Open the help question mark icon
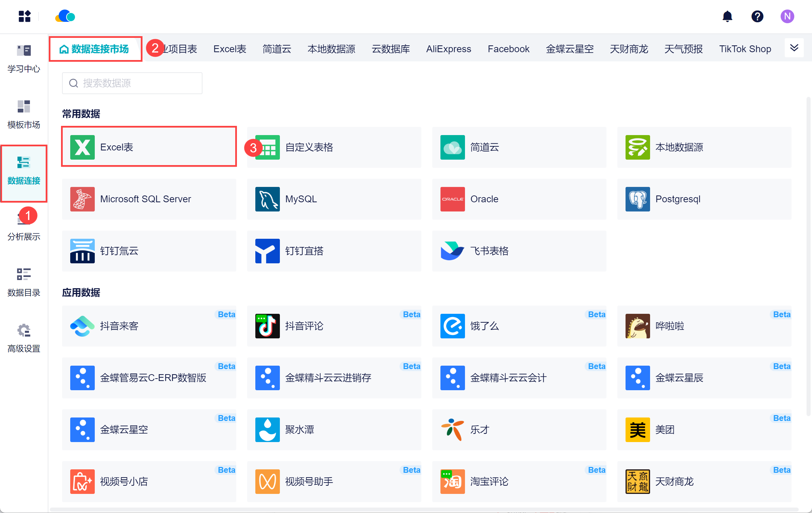812x513 pixels. 757,16
